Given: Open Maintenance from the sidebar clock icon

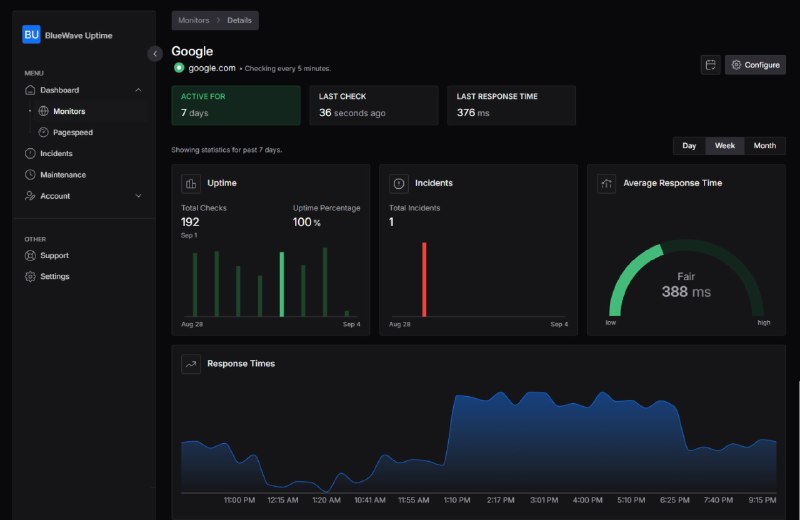Looking at the screenshot, I should coord(31,175).
